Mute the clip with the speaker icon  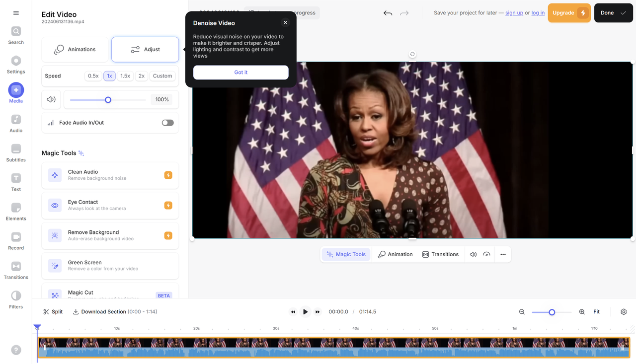point(473,254)
